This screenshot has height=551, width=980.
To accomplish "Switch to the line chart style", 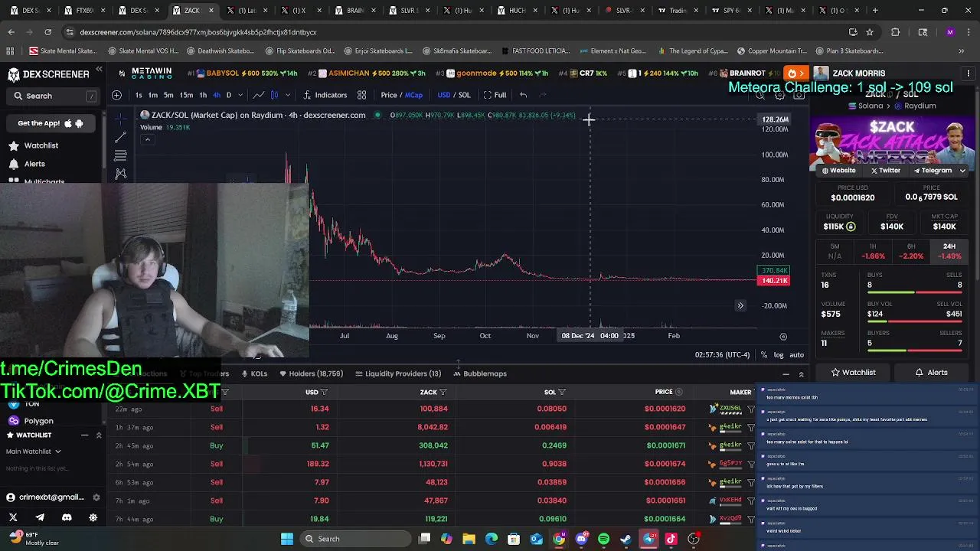I will pos(259,95).
